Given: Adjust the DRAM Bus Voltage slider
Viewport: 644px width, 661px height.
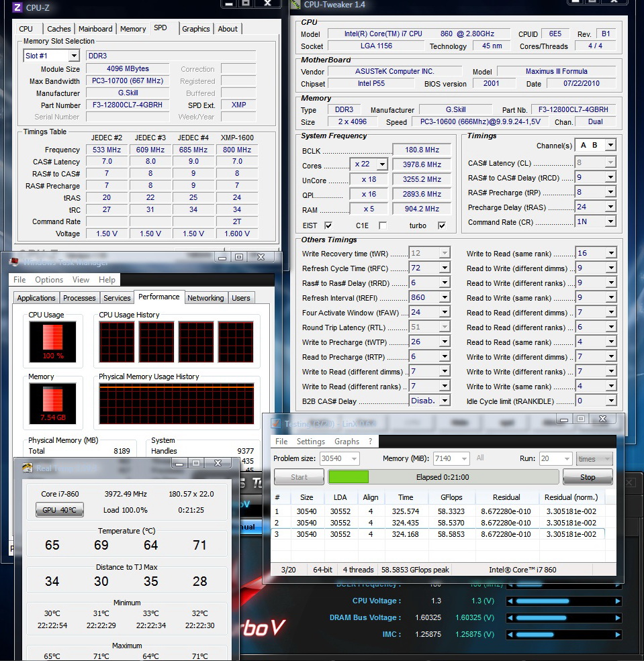Looking at the screenshot, I should [563, 617].
